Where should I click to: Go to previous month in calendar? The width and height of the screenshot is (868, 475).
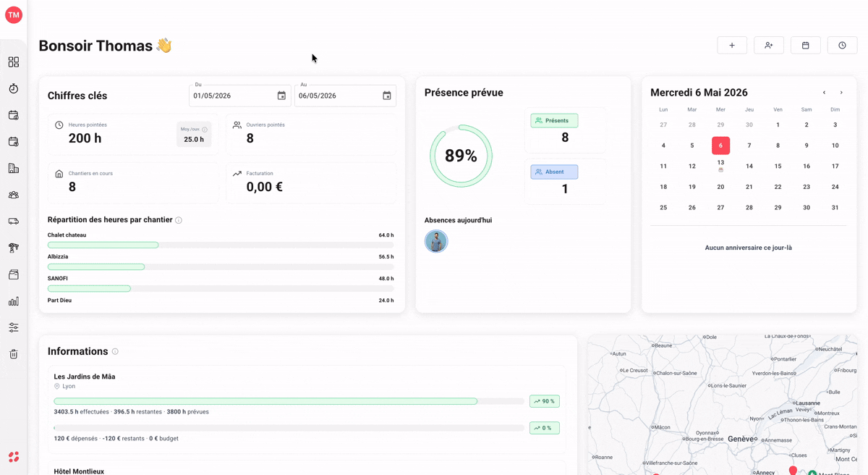824,93
